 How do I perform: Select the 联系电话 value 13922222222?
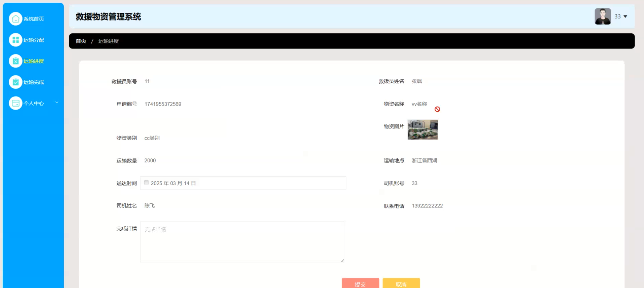click(427, 206)
